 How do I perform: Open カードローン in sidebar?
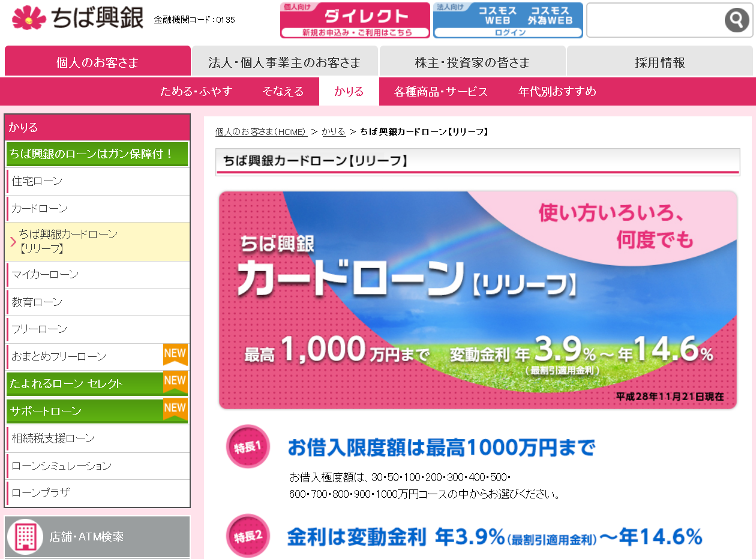click(97, 209)
